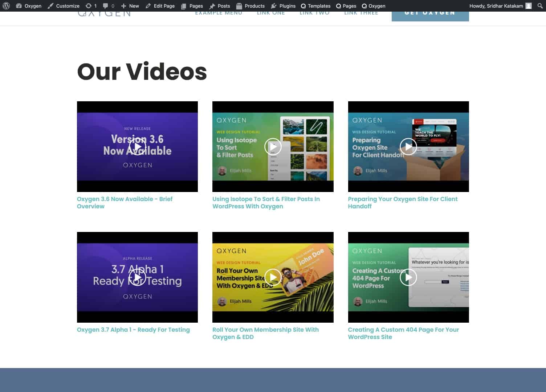Open link Using Isotope To Sort & Filter Posts
Image resolution: width=546 pixels, height=392 pixels.
click(266, 203)
